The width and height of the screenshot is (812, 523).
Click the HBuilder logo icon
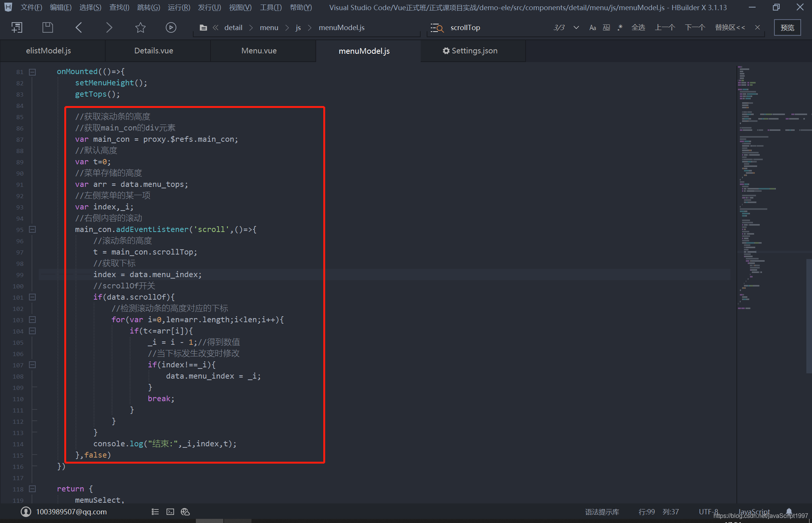point(8,7)
